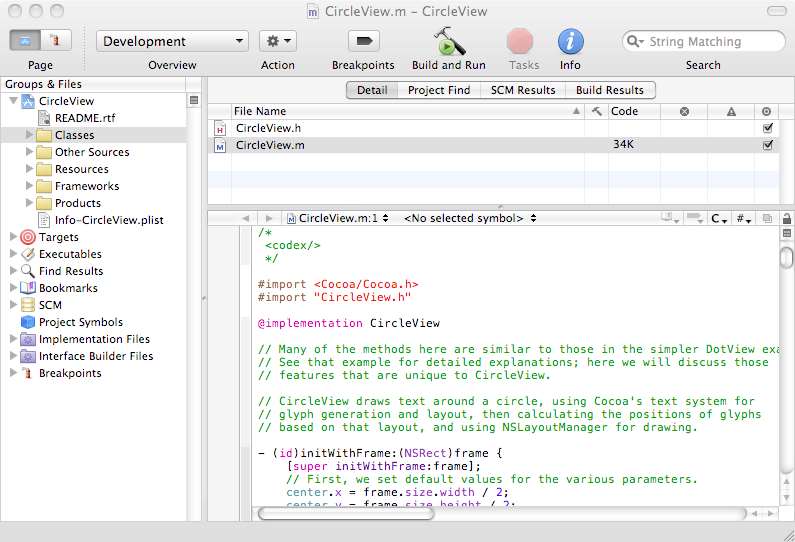Switch to the Build Results tab

tap(610, 90)
